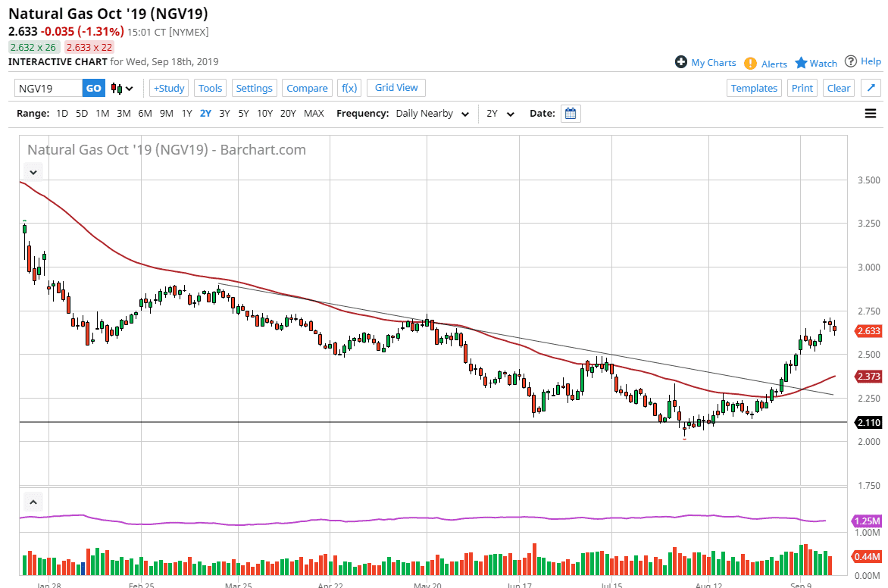Open the hamburger menu icon
Image resolution: width=888 pixels, height=588 pixels.
[870, 114]
